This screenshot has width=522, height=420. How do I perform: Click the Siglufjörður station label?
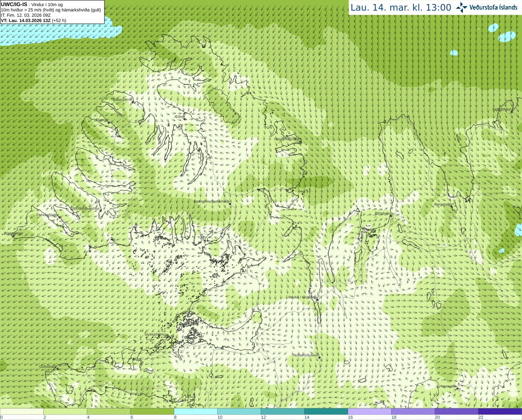(x=502, y=109)
